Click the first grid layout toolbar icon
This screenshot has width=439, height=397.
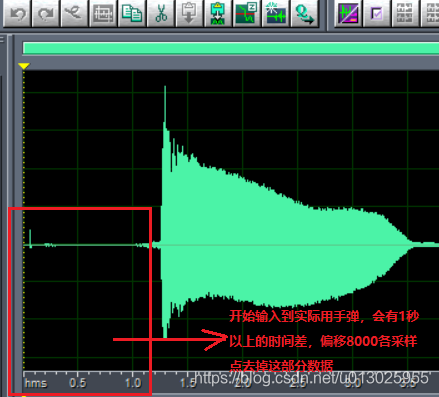(x=405, y=13)
